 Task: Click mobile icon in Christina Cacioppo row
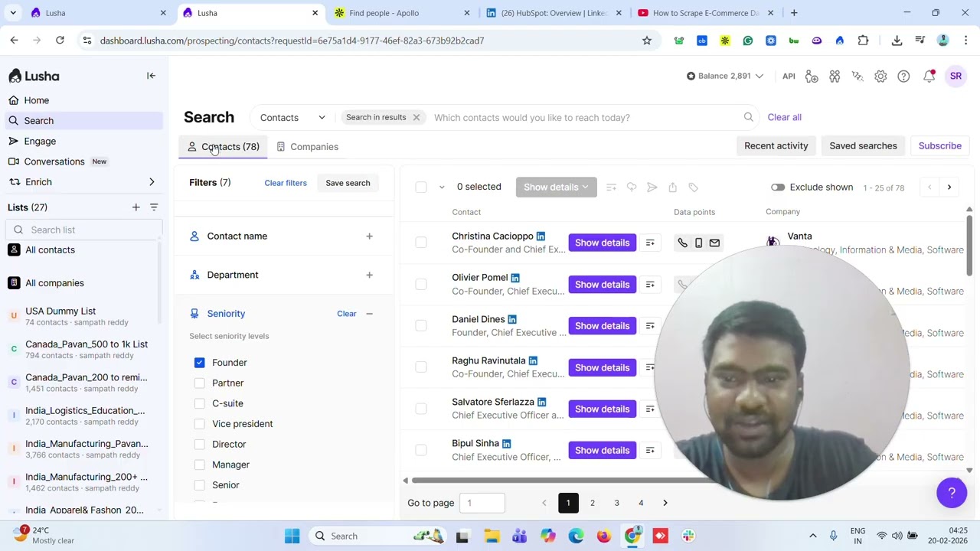click(x=698, y=243)
